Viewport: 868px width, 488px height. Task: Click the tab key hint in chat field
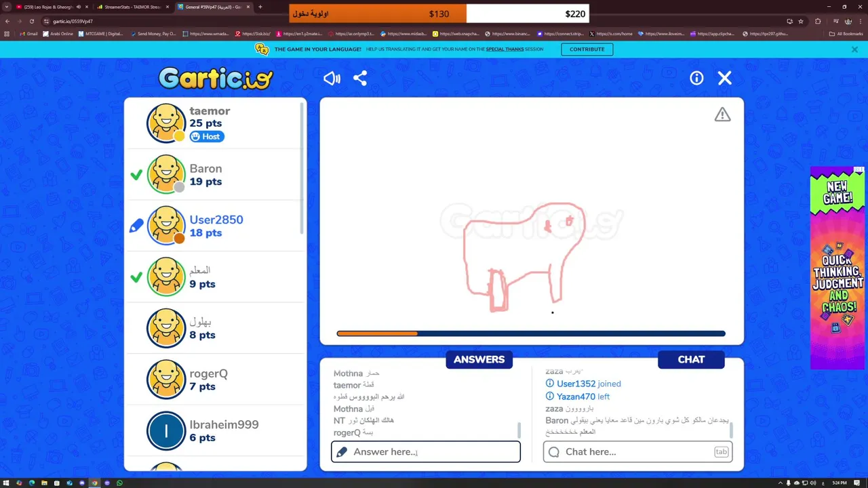tap(721, 452)
